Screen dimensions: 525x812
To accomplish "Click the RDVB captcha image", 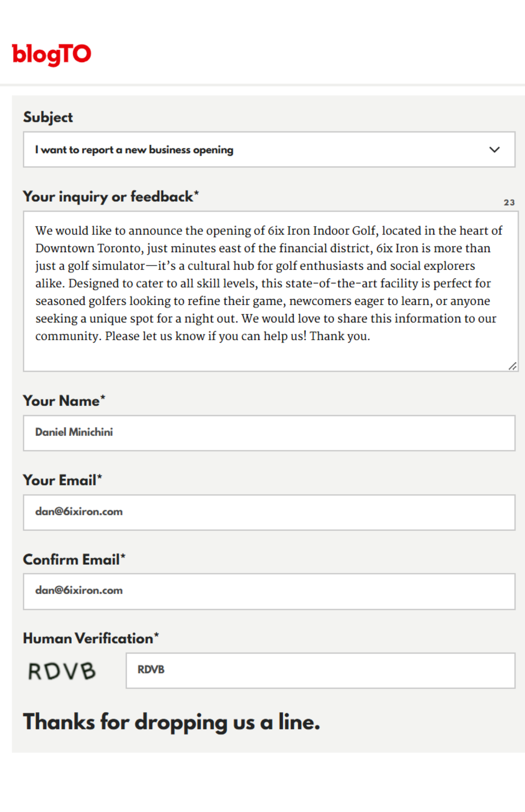I will pos(62,671).
